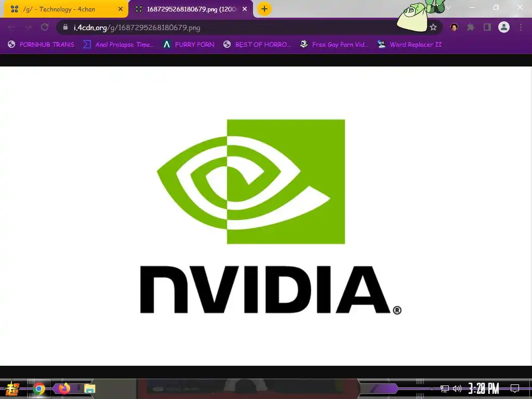Open the notification center icon
The image size is (532, 399).
[515, 389]
